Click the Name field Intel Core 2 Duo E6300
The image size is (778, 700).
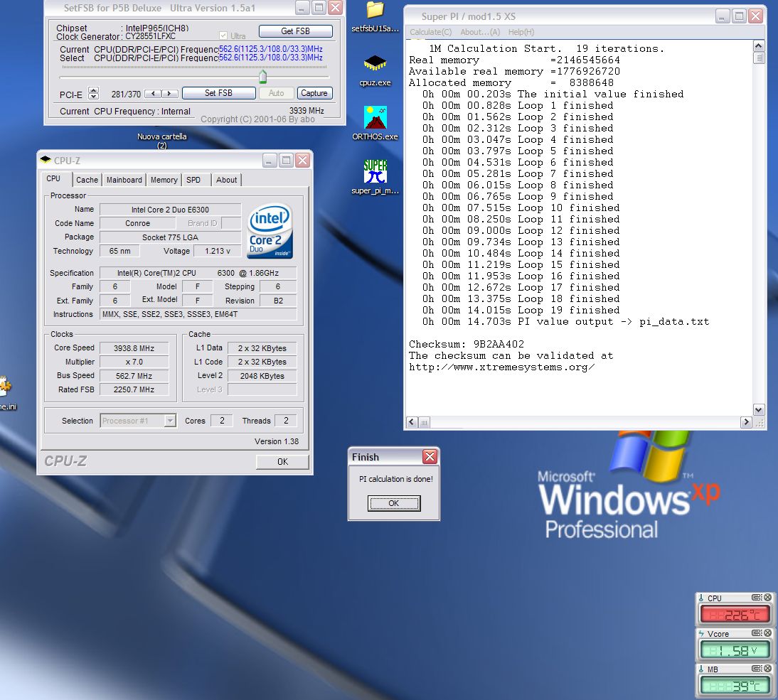pyautogui.click(x=170, y=209)
